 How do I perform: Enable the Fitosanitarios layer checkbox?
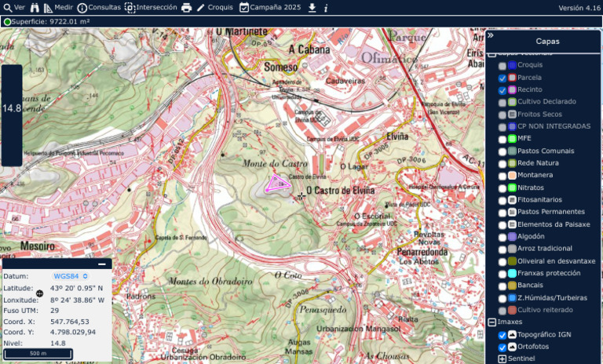click(502, 201)
